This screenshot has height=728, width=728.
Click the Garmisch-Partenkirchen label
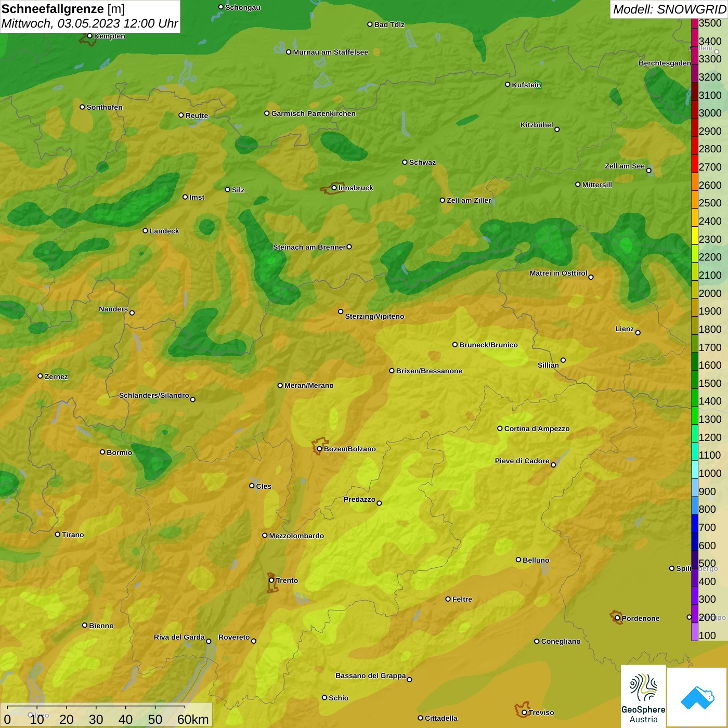[x=314, y=113]
